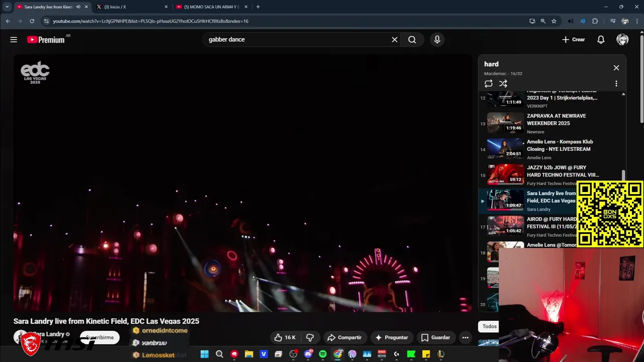Screen dimensions: 644x362
Task: Click the blue sound-waves extension icon
Action: pyautogui.click(x=583, y=21)
